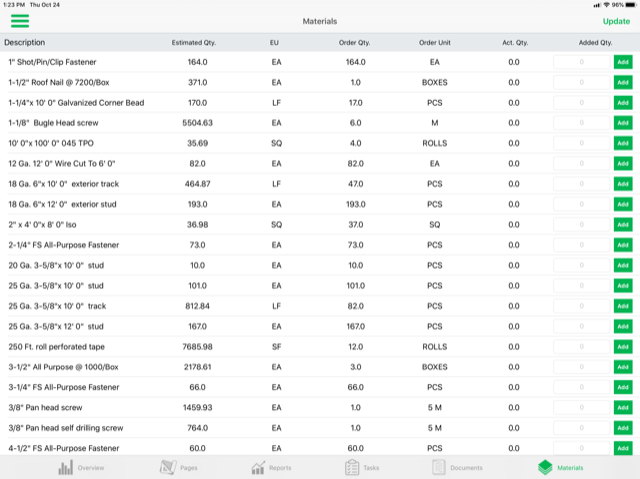Click the Description column header
This screenshot has width=640, height=479.
tap(24, 42)
